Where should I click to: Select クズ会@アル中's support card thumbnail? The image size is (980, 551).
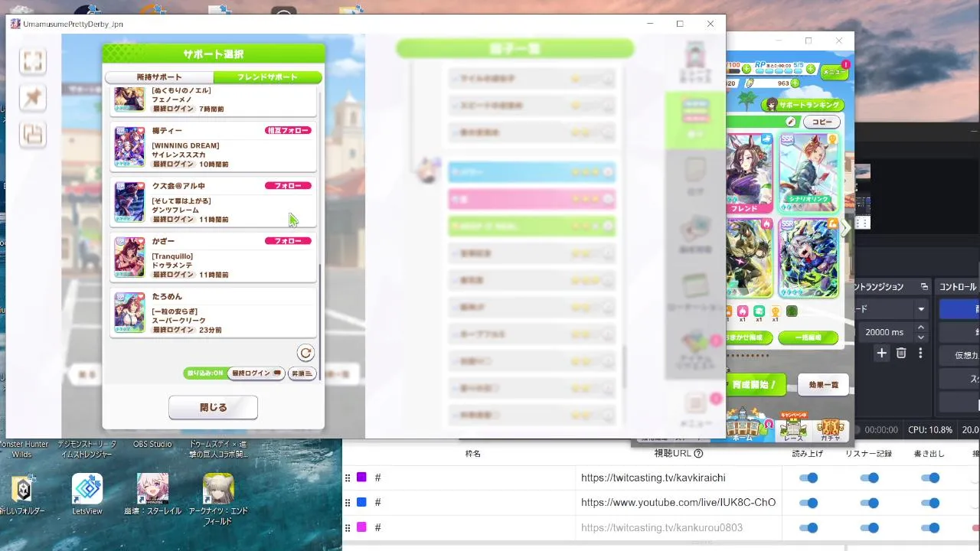point(129,202)
